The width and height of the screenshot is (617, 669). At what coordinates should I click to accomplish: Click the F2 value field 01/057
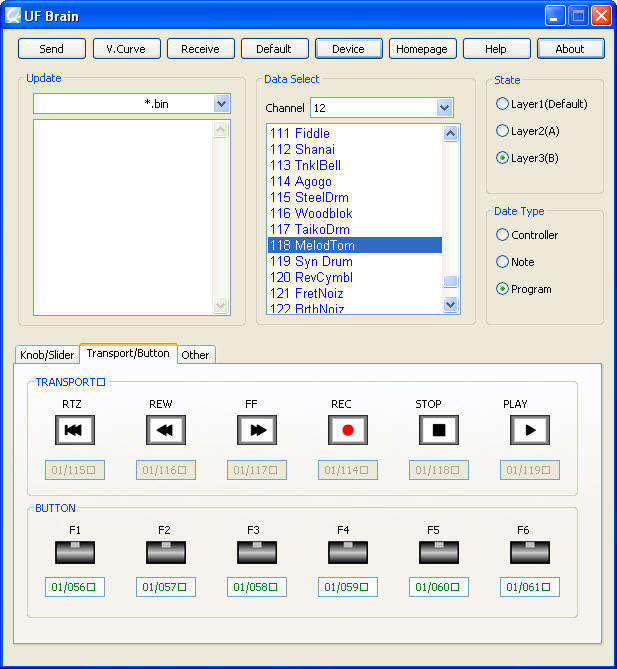[x=166, y=587]
